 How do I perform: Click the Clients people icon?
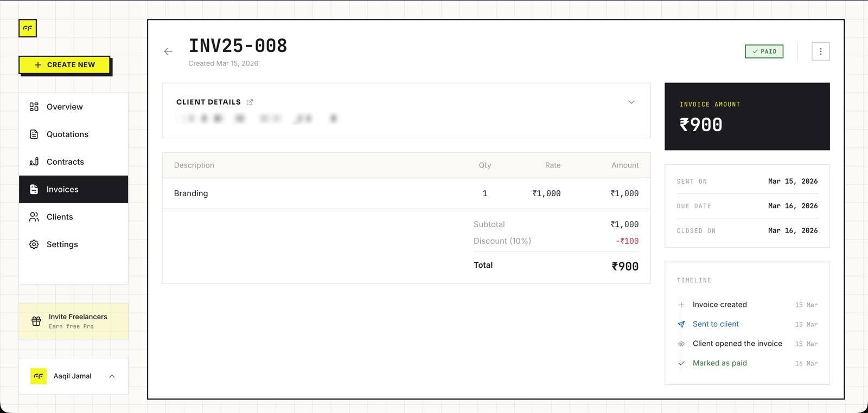click(34, 217)
